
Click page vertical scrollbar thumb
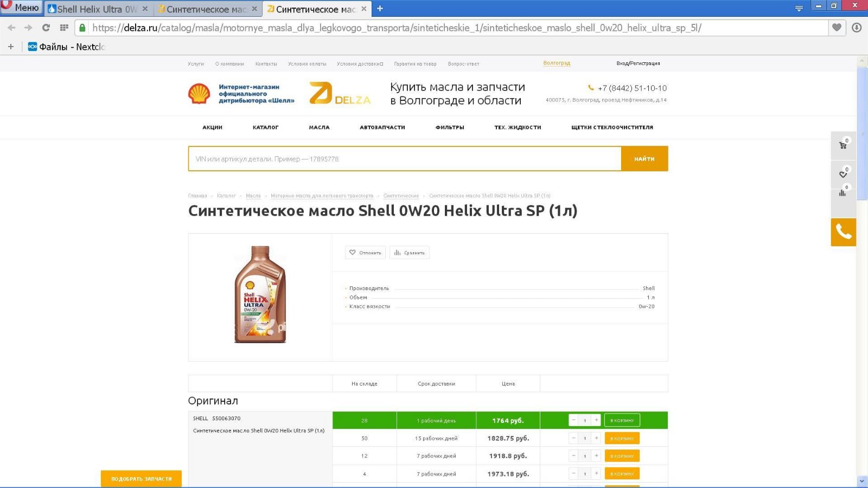(863, 133)
